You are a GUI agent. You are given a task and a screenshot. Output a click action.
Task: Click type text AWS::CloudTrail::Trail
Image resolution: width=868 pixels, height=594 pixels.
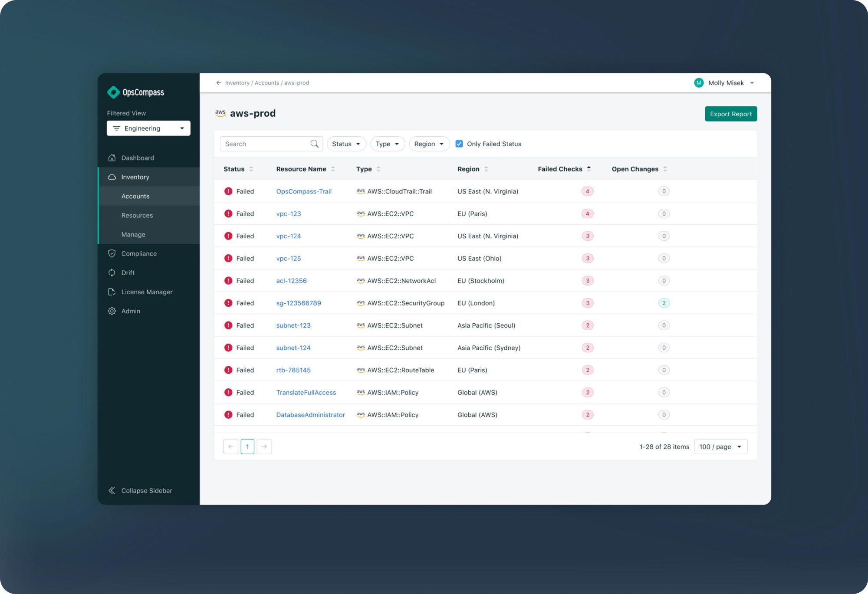click(399, 191)
